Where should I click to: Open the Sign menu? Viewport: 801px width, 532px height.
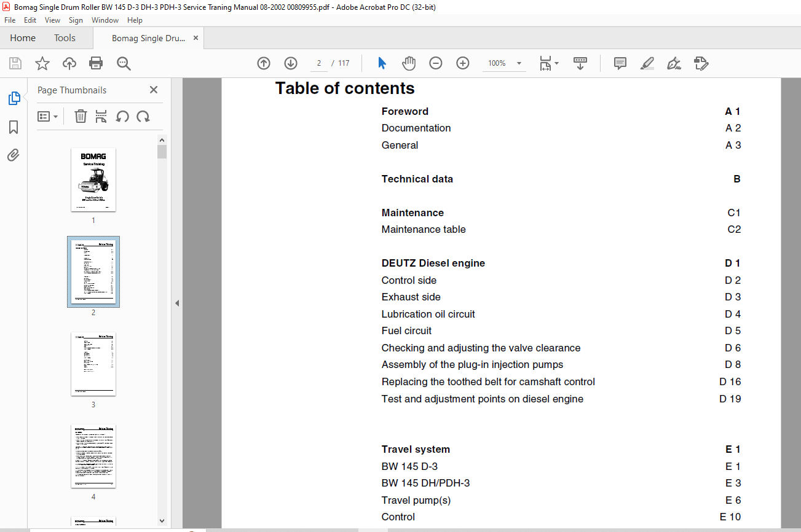[76, 20]
